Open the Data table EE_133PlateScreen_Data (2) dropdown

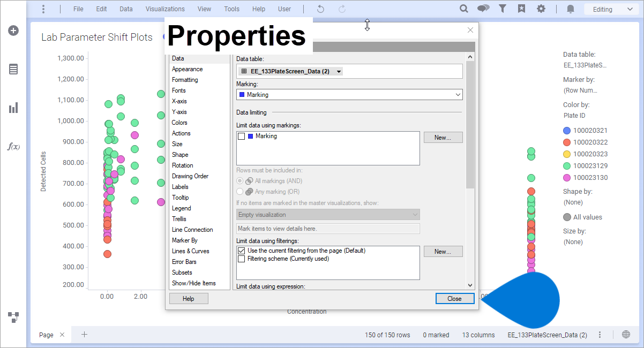point(291,71)
